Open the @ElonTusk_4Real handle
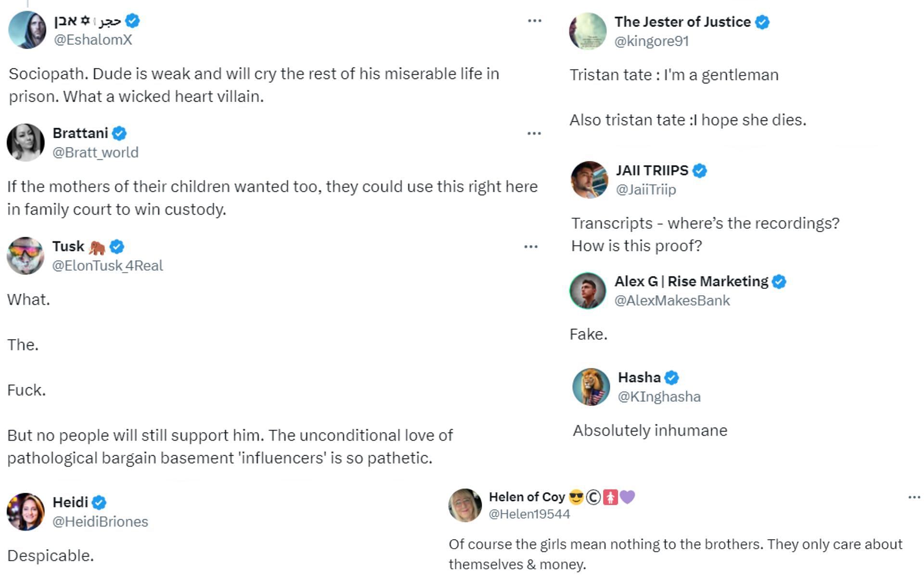Image resolution: width=924 pixels, height=578 pixels. pos(107,266)
